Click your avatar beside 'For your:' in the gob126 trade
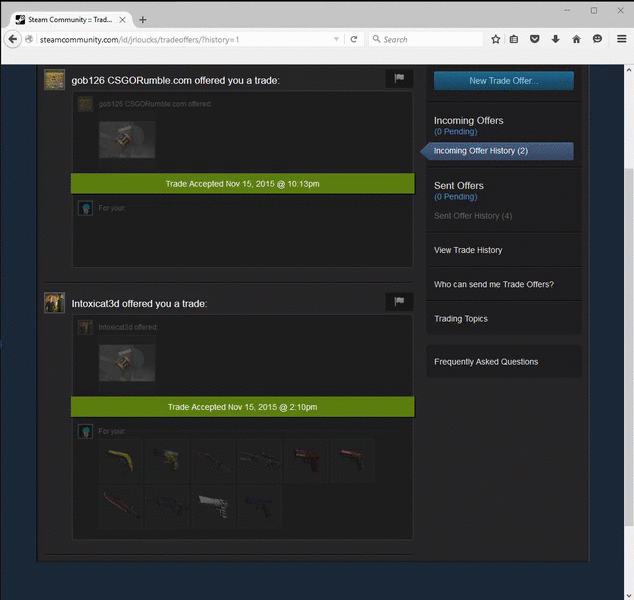 coord(85,208)
